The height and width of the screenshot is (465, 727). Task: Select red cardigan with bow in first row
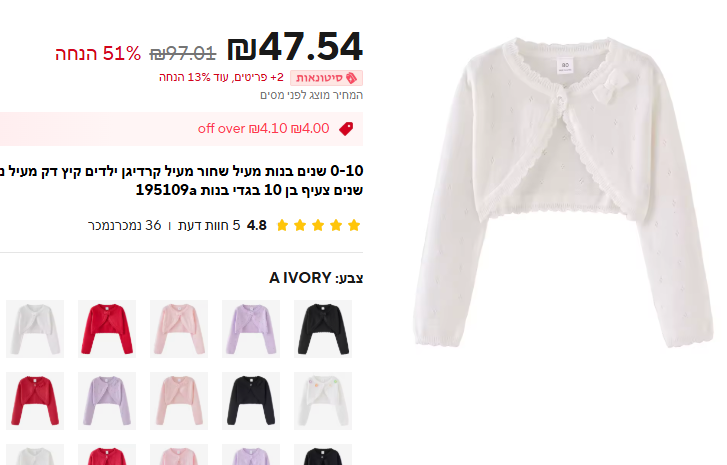(107, 329)
